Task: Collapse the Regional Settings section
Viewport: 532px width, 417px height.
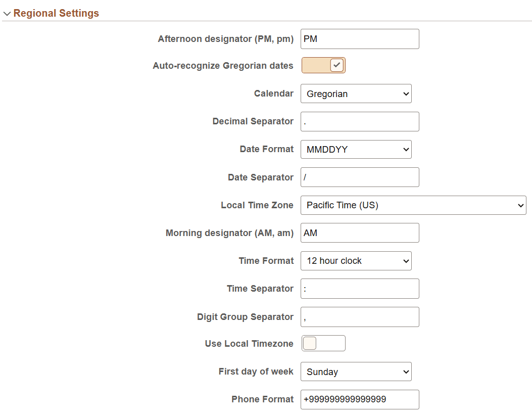Action: 7,13
